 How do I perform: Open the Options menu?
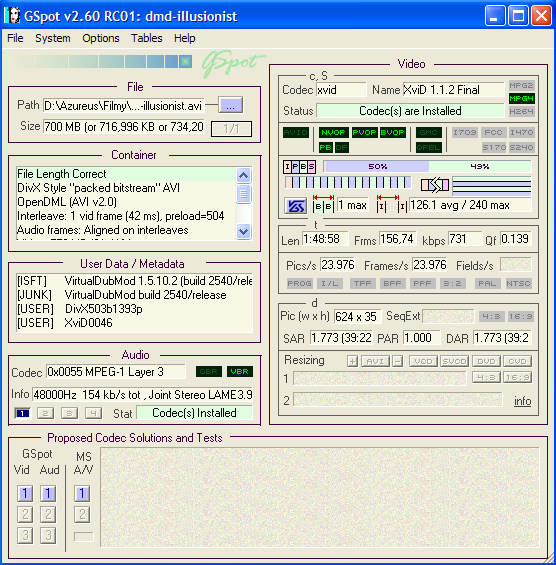click(101, 38)
